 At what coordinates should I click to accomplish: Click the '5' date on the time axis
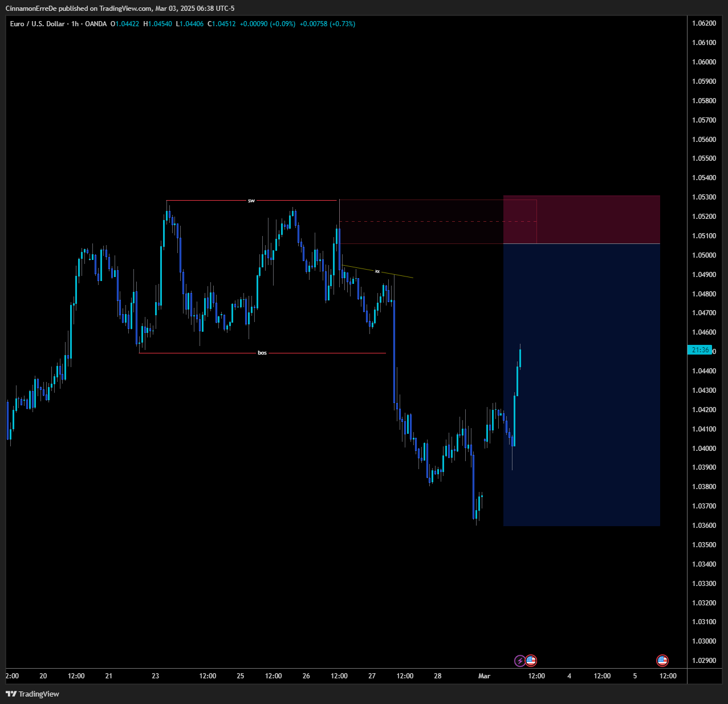click(x=635, y=676)
